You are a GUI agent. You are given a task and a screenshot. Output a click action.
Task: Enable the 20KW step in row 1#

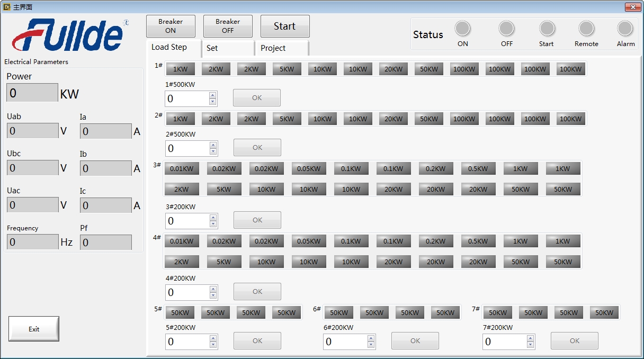pos(393,69)
